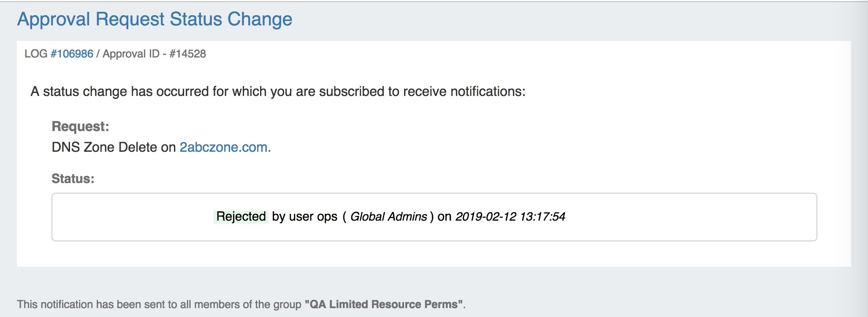
Task: Click the Approval Request Status Change heading
Action: coord(155,19)
